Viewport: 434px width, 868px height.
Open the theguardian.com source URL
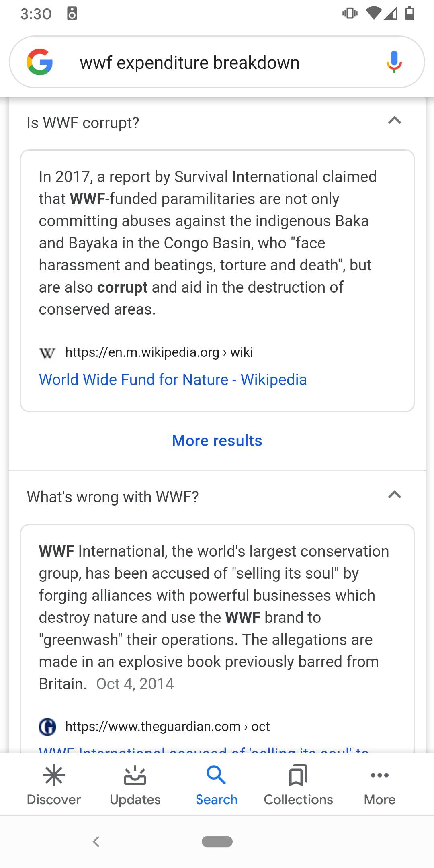tap(167, 727)
